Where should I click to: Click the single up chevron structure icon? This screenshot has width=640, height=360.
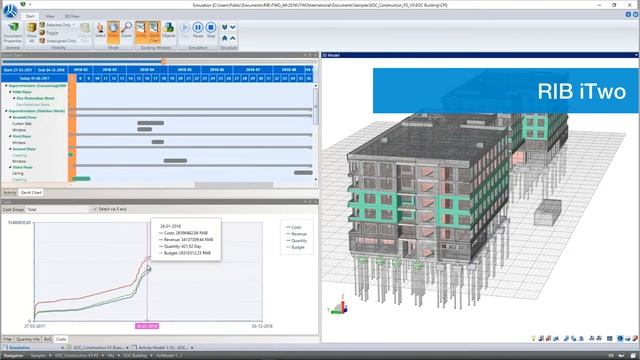click(x=233, y=38)
